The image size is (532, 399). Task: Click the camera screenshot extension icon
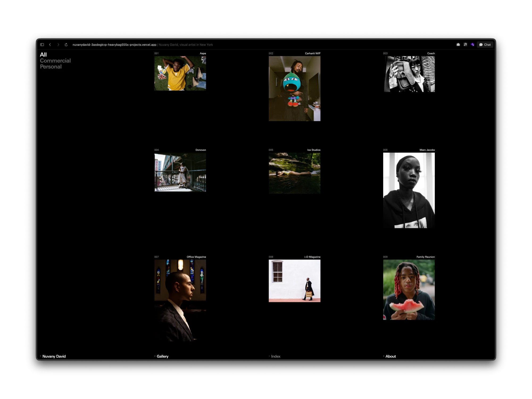click(x=458, y=45)
